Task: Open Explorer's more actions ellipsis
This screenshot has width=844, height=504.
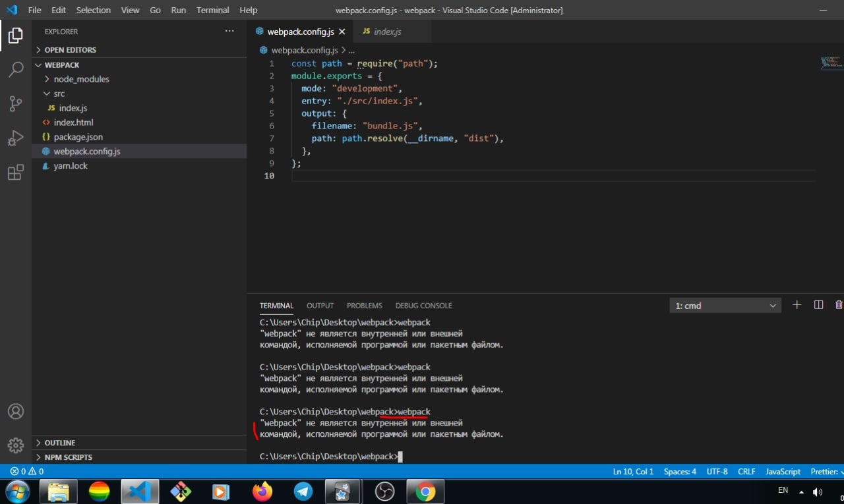Action: tap(229, 31)
